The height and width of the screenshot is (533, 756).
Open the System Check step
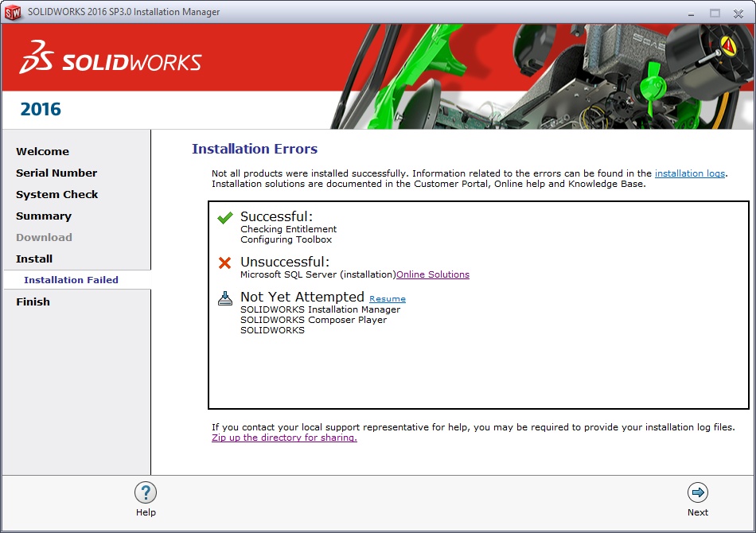pyautogui.click(x=57, y=195)
